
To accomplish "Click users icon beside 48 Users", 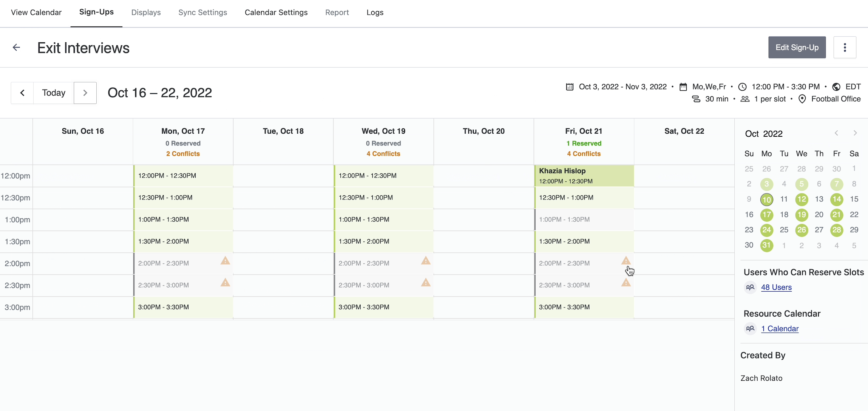I will tap(750, 287).
